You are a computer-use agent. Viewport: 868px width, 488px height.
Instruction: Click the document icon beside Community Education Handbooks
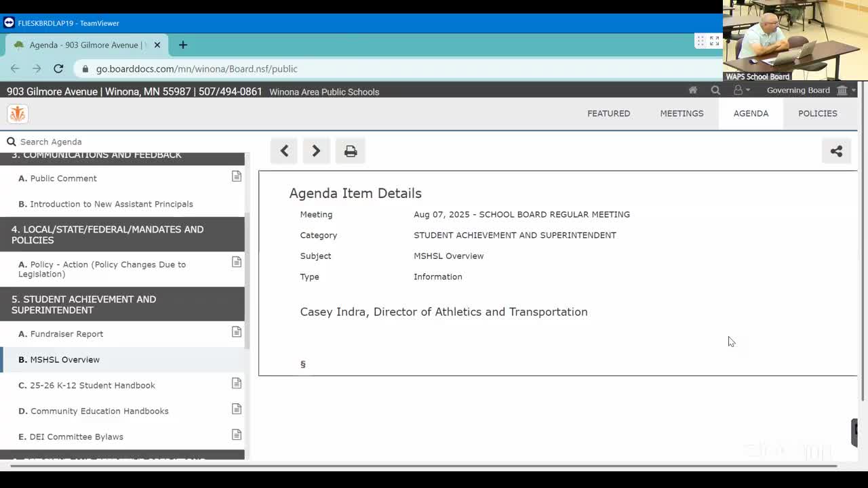pyautogui.click(x=237, y=409)
